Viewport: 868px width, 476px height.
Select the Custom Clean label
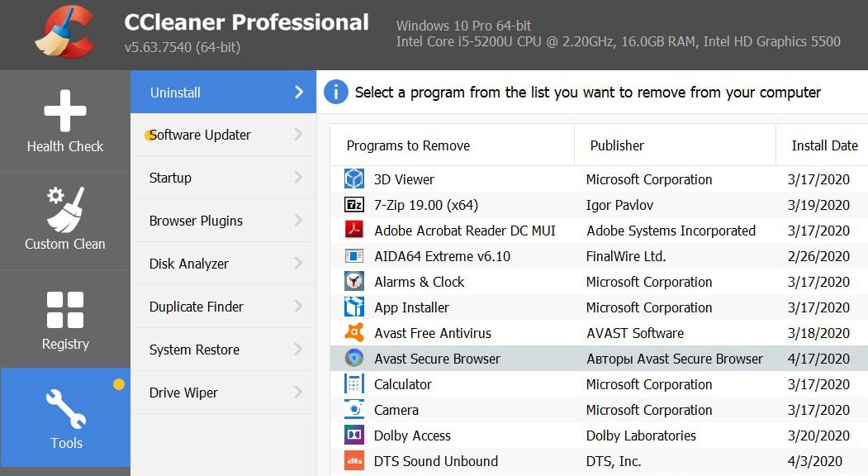coord(65,244)
